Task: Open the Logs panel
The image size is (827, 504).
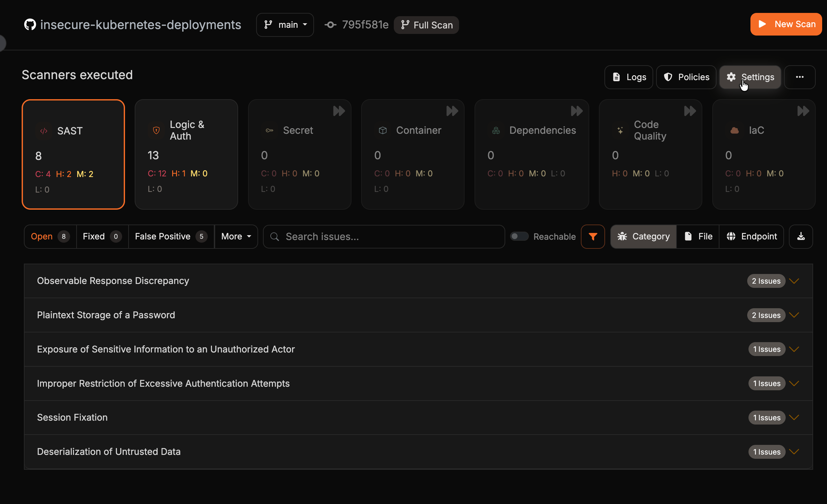Action: click(x=629, y=77)
